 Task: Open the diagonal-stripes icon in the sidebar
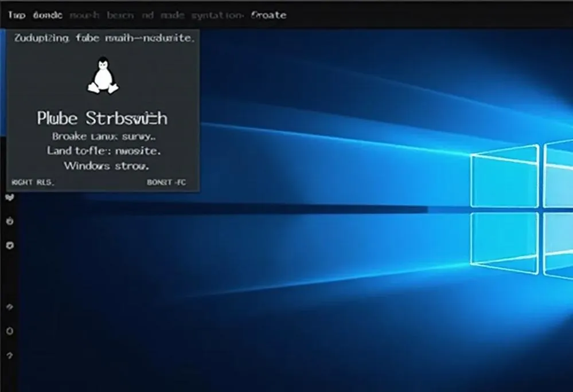tap(10, 307)
